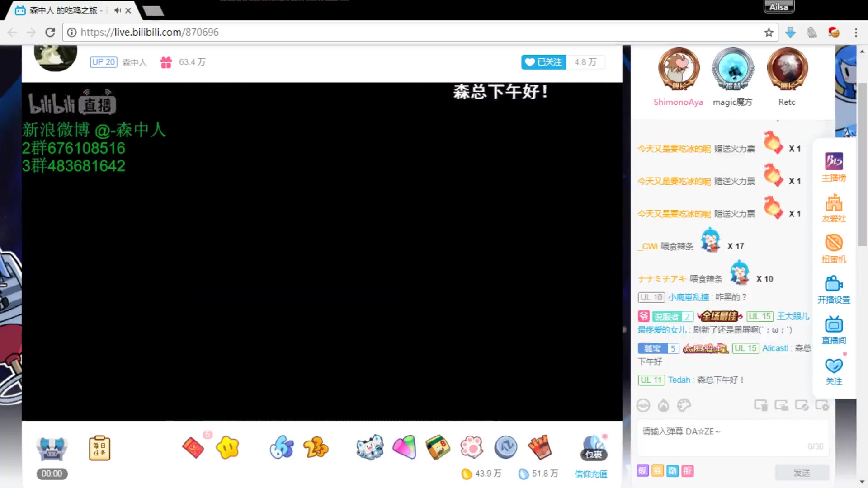Select the B-marked lunch box gift
Image resolution: width=868 pixels, height=488 pixels.
click(438, 447)
